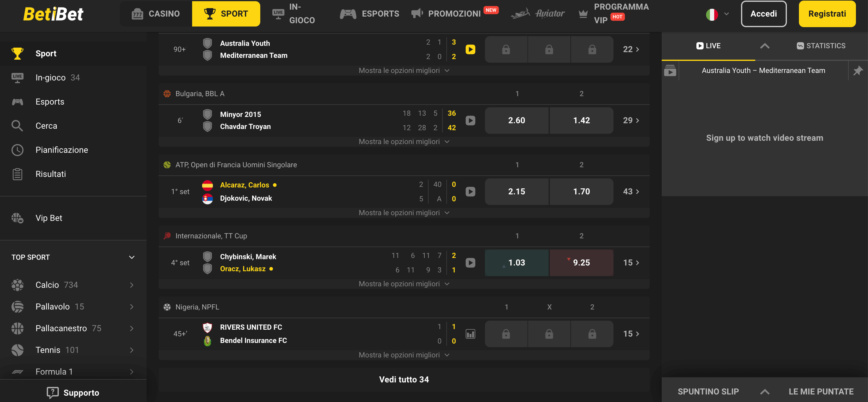
Task: Select the Esports gamepad icon
Action: [x=348, y=14]
